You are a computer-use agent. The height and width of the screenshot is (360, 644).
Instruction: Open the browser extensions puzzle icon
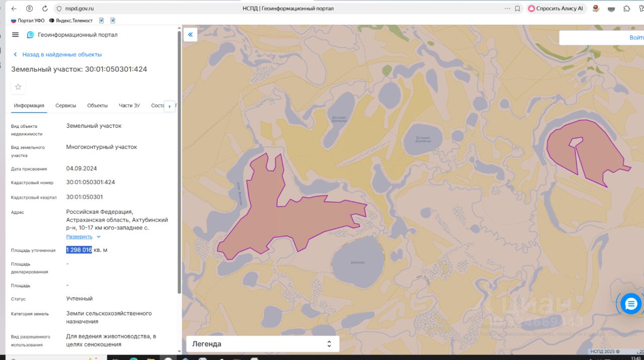626,9
